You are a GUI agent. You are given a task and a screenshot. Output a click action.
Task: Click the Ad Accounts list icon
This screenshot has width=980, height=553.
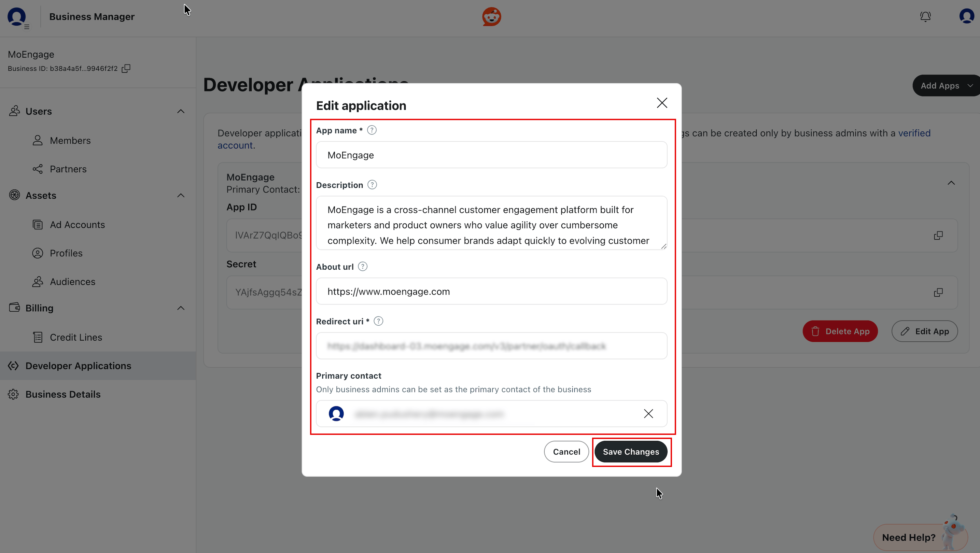pyautogui.click(x=38, y=225)
